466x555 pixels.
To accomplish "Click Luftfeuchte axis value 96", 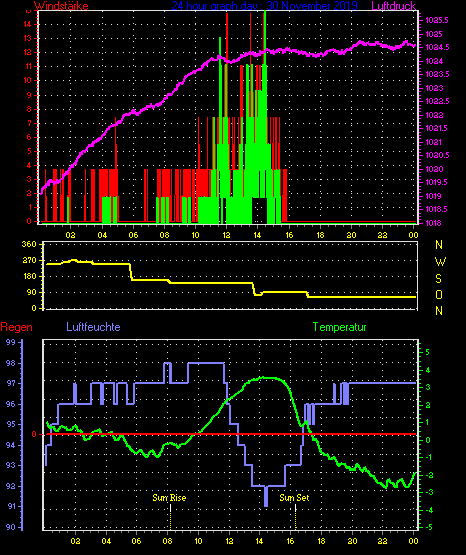I will [x=11, y=404].
